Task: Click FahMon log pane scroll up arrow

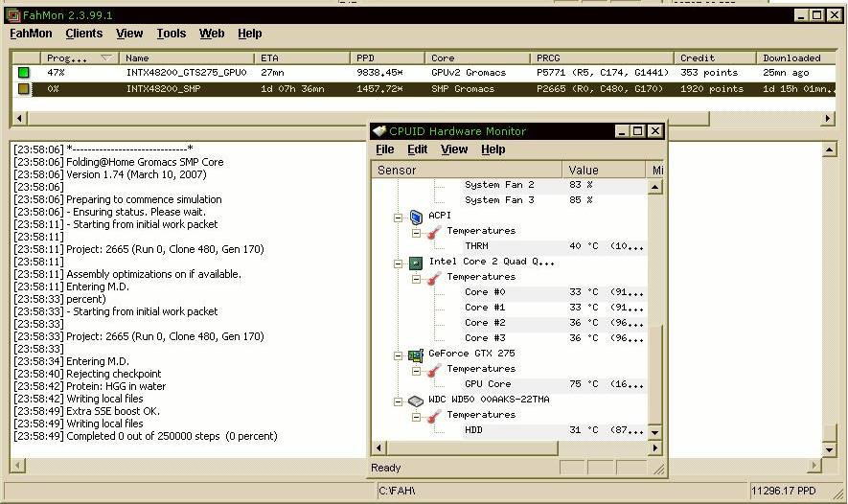Action: (x=830, y=149)
